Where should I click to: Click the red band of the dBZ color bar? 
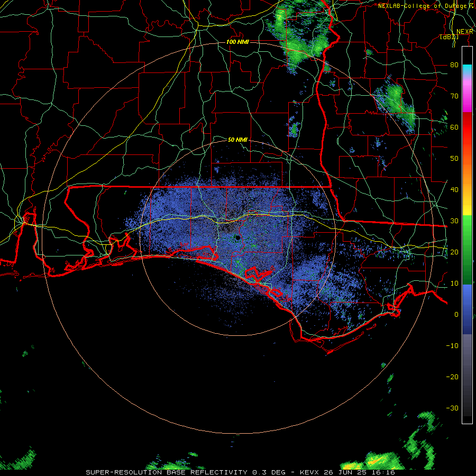tap(467, 129)
